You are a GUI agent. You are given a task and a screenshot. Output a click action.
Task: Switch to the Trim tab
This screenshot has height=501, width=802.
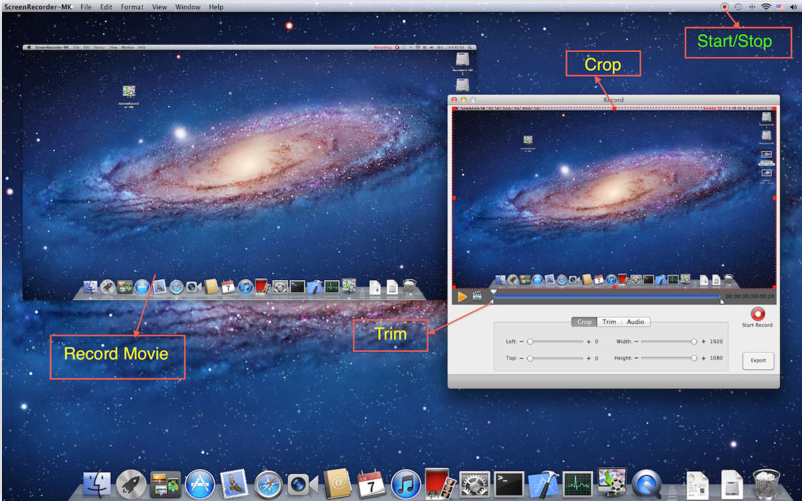[609, 322]
